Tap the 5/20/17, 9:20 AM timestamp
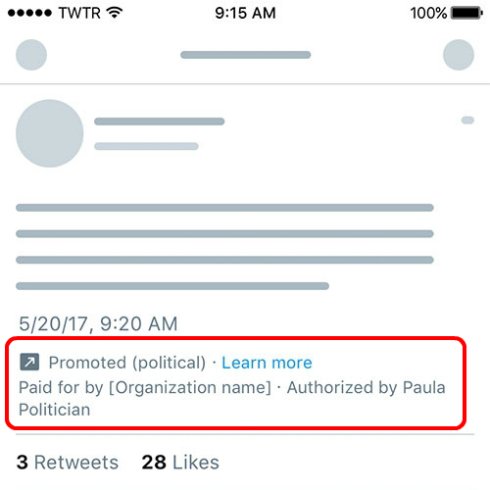490x490 pixels. click(x=98, y=324)
